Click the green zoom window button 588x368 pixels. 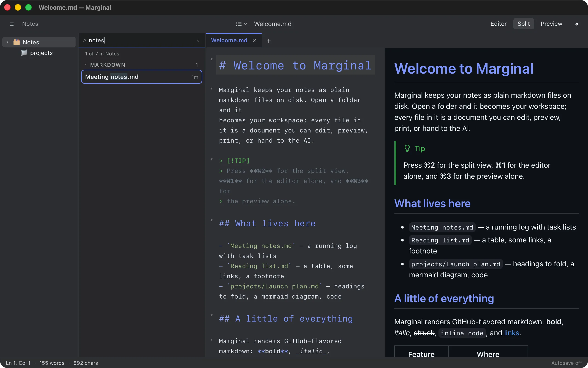(x=28, y=7)
